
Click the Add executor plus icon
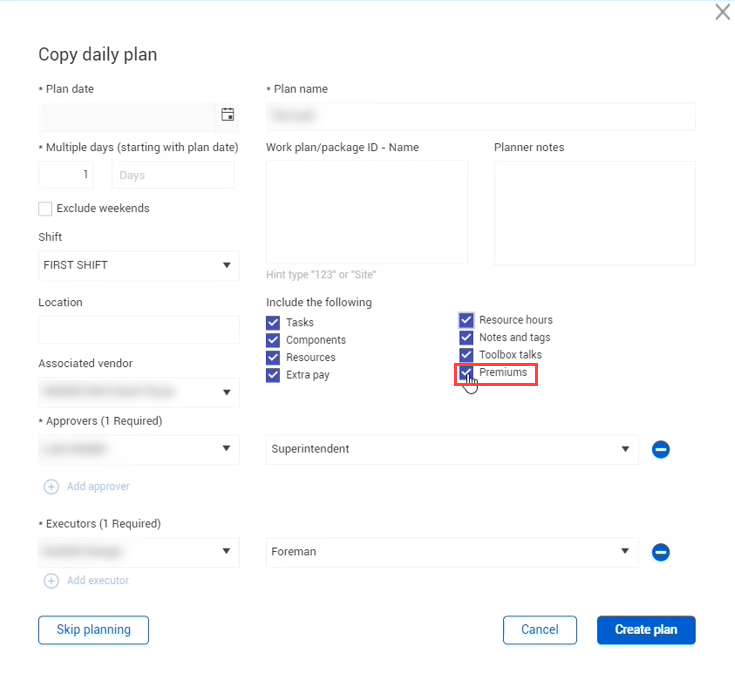51,580
